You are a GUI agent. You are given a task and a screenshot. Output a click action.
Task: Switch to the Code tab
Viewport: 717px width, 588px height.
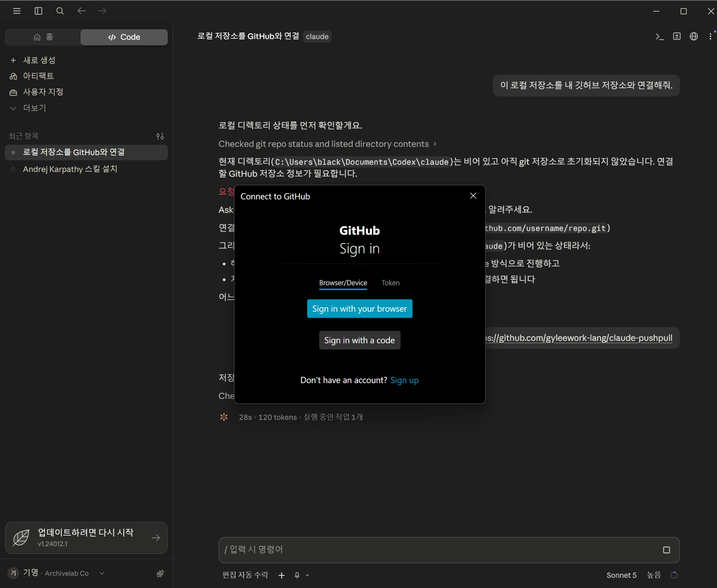point(124,37)
